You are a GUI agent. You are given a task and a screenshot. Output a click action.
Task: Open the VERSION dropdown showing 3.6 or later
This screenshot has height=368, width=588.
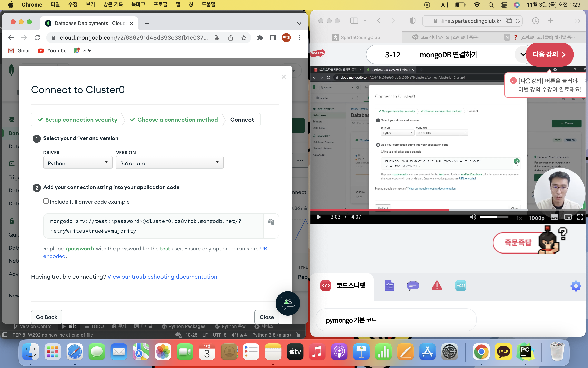170,163
